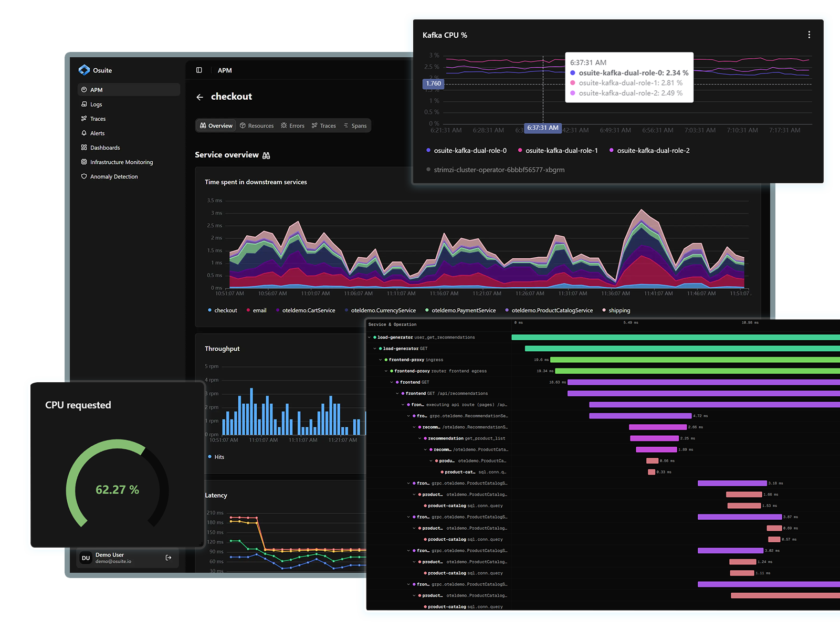Switch to the Errors tab

[x=292, y=125]
